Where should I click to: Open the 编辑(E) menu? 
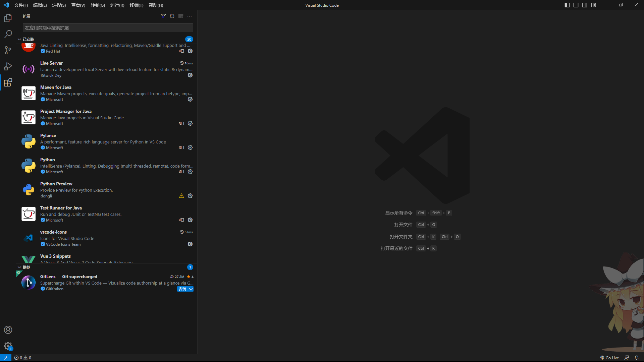pyautogui.click(x=40, y=5)
